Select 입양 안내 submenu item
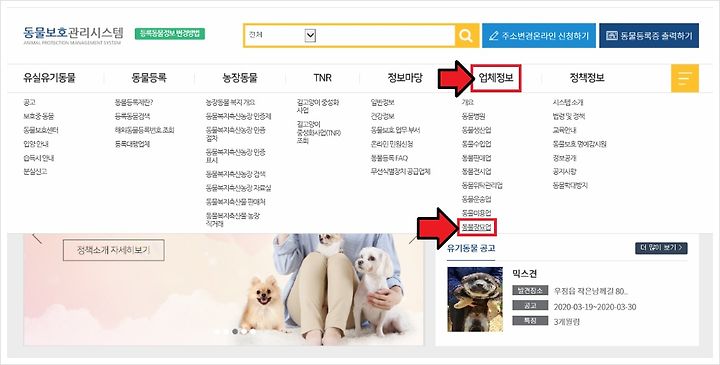The height and width of the screenshot is (365, 720). (x=36, y=144)
